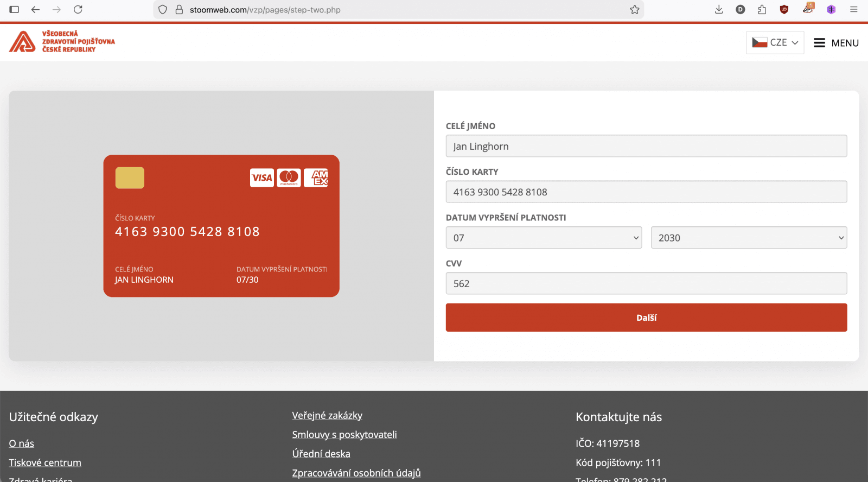Click the padlock site security icon

(x=179, y=10)
